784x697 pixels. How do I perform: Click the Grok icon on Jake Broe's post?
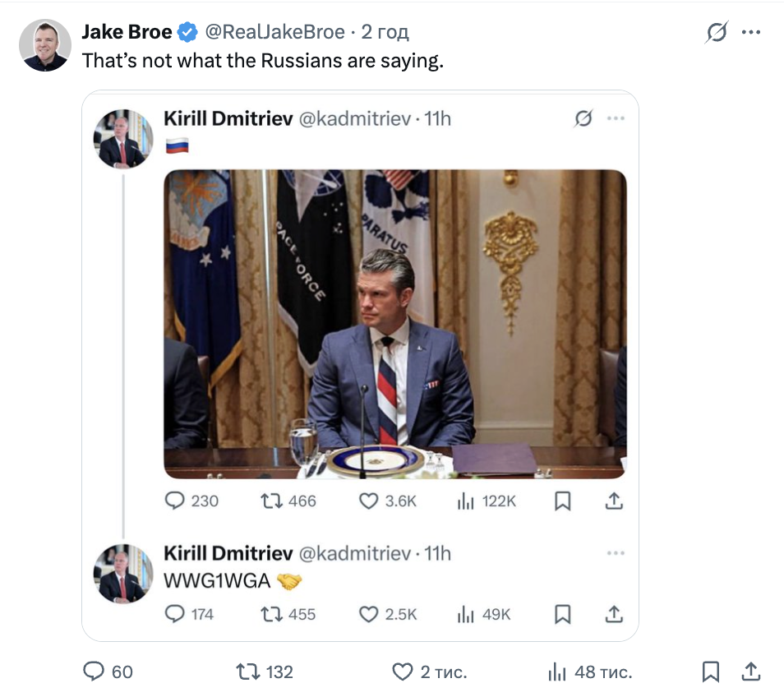point(717,33)
